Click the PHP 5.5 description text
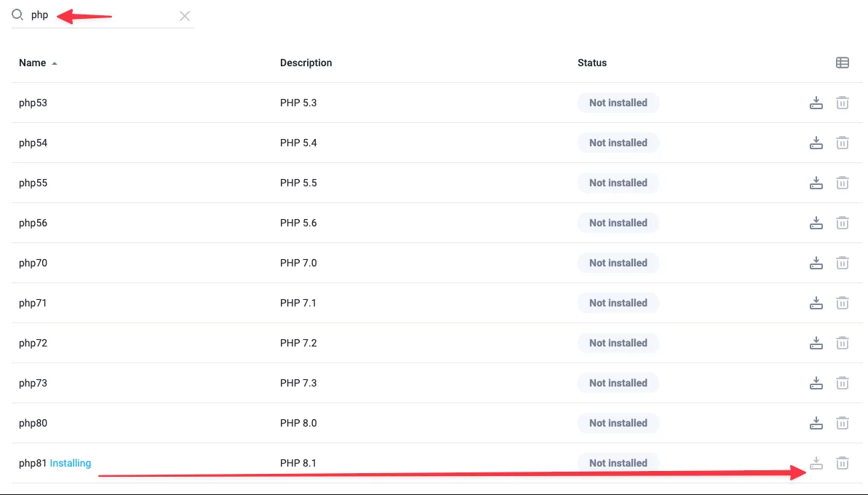 tap(298, 183)
